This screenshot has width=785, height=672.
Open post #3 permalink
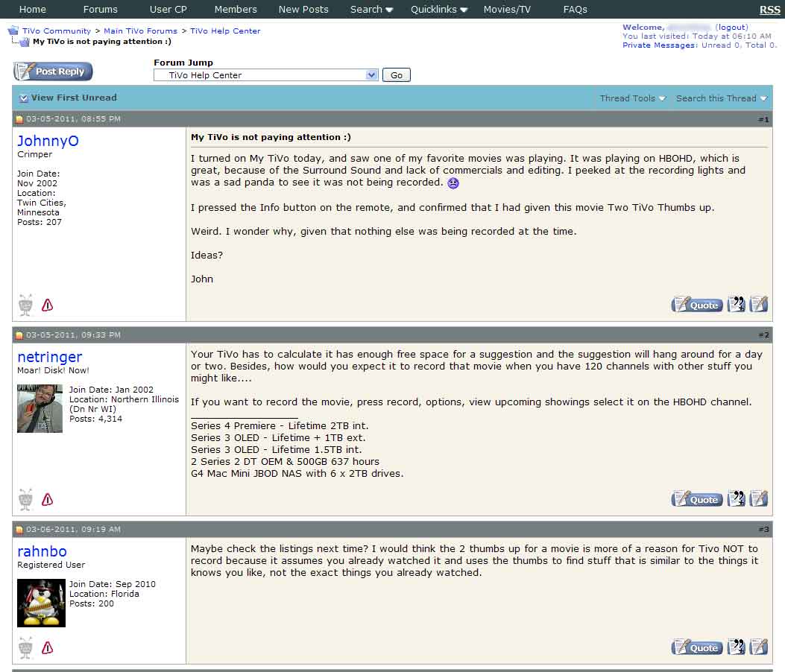pos(763,530)
